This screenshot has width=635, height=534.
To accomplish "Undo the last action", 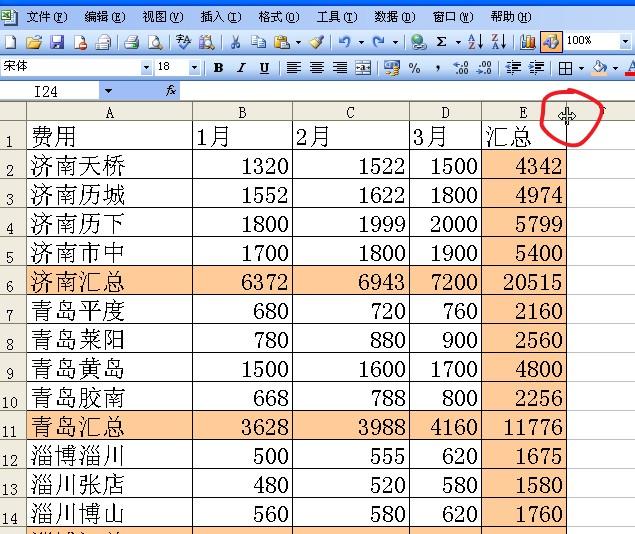I will (344, 42).
